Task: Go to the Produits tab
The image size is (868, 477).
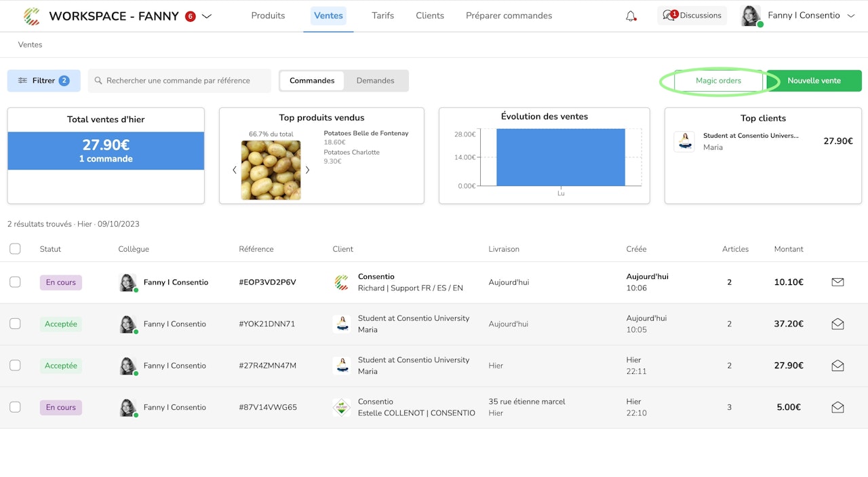Action: (x=268, y=16)
